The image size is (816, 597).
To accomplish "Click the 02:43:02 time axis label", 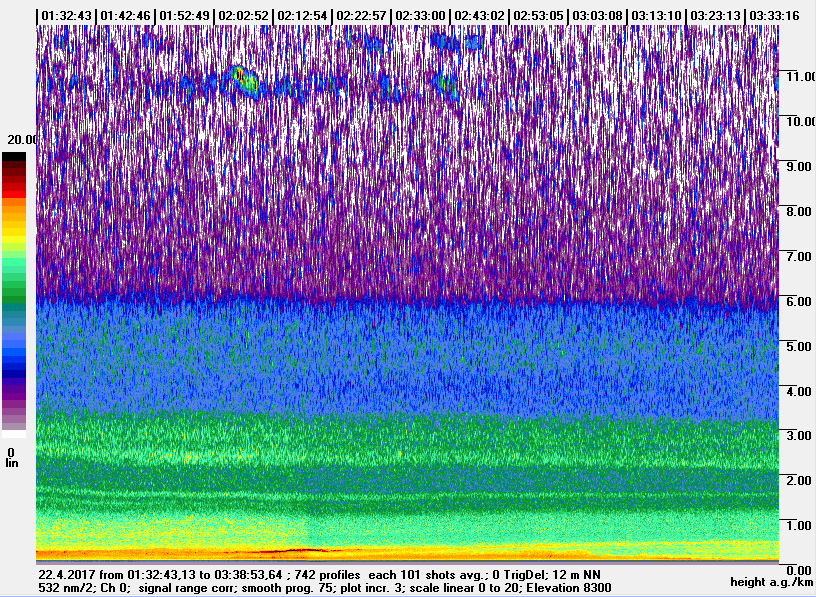I will [x=479, y=16].
